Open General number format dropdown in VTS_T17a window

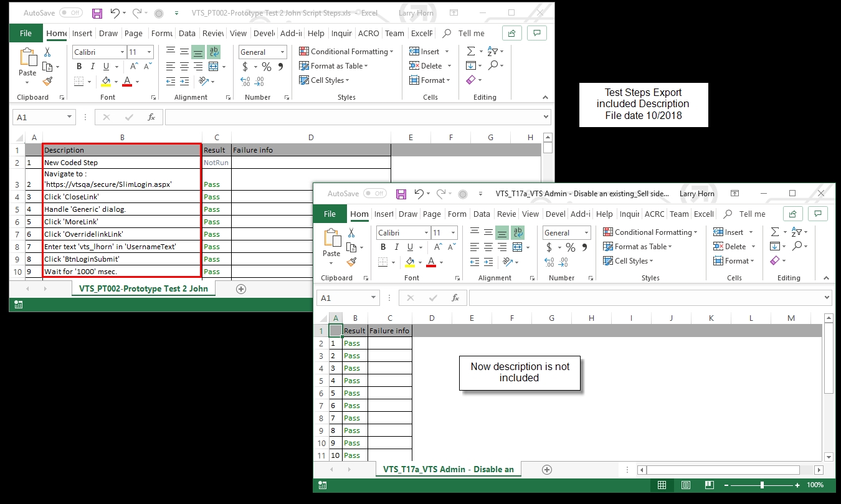566,233
